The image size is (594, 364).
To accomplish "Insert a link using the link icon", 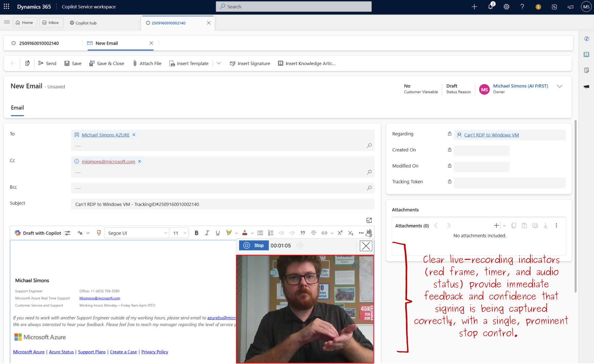I will coord(324,233).
